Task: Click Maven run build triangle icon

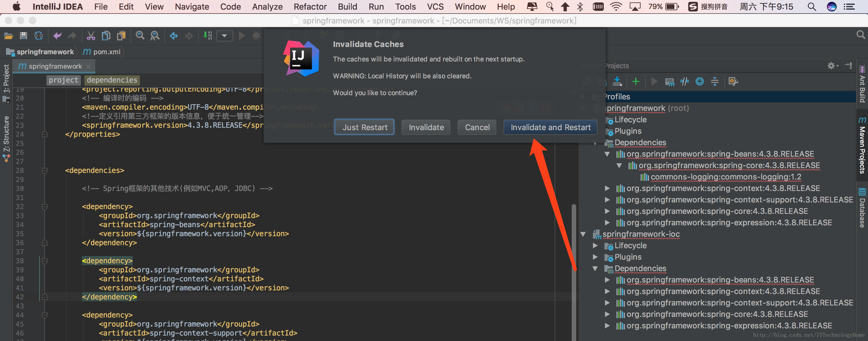Action: pyautogui.click(x=654, y=81)
